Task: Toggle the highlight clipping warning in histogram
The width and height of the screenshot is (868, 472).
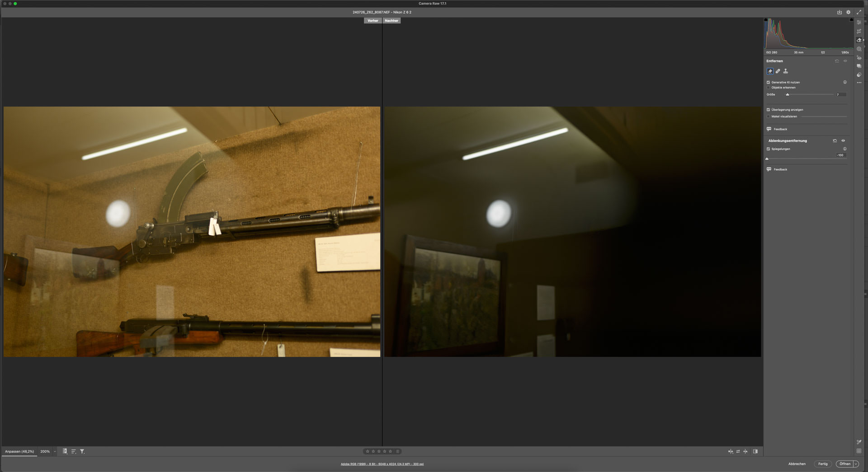Action: click(851, 20)
